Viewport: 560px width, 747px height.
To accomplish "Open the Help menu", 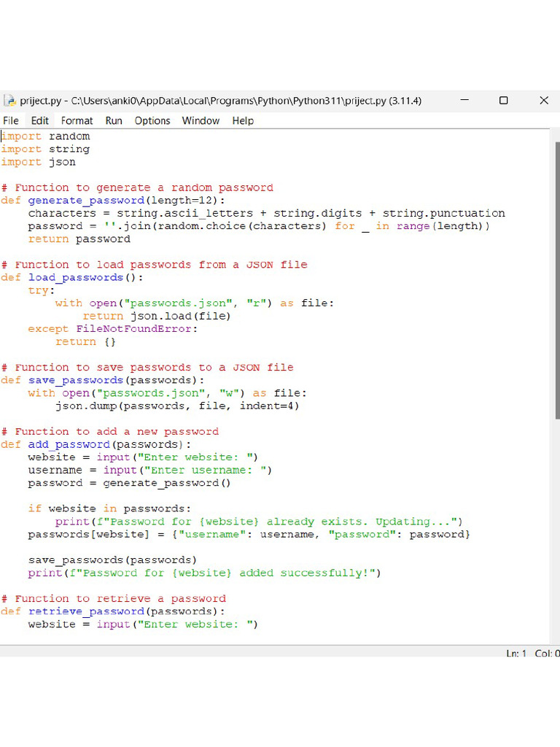I will pos(243,120).
